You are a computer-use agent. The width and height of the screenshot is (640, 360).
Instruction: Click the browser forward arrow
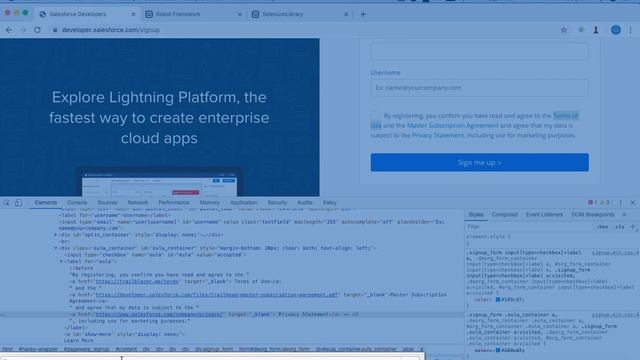point(23,30)
